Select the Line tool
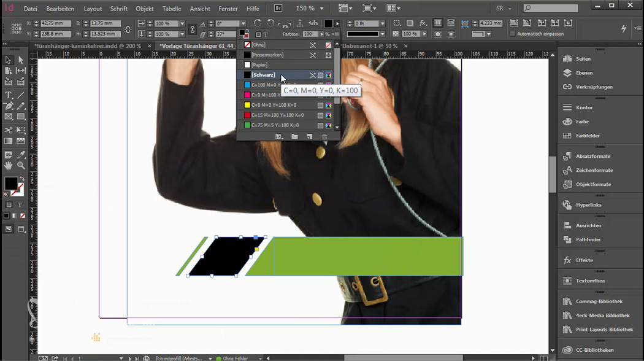The height and width of the screenshot is (361, 644). [20, 95]
